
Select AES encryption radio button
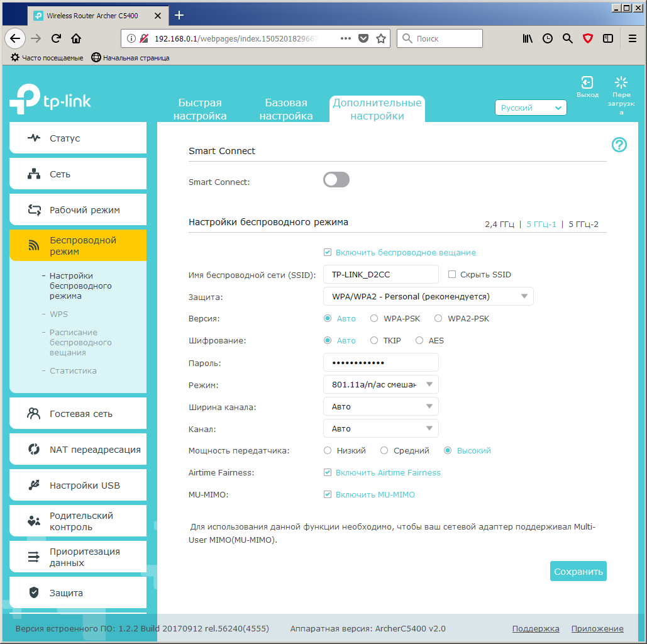[x=419, y=341]
